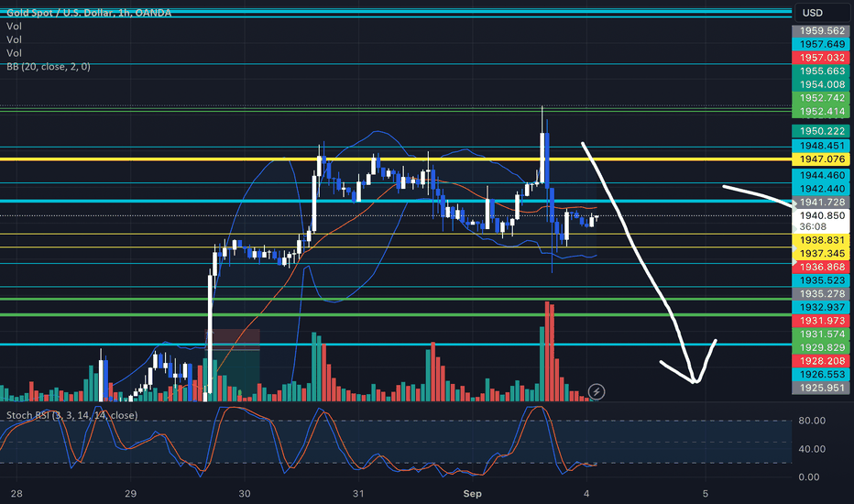Click date 31 on the time axis

point(358,494)
